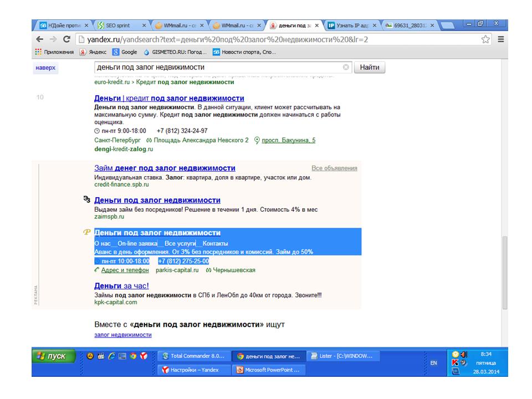Open the Займ денег под залог недвижимости ad
The width and height of the screenshot is (532, 399).
(x=165, y=168)
